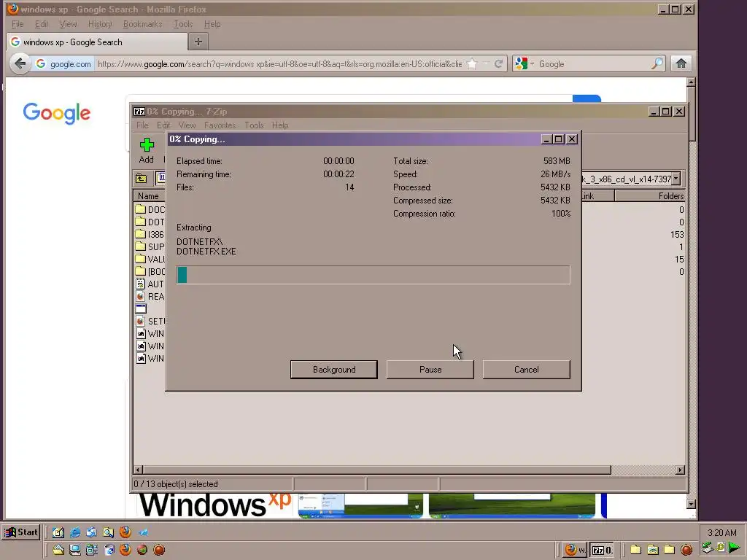Open Firefox Tools menu

183,24
